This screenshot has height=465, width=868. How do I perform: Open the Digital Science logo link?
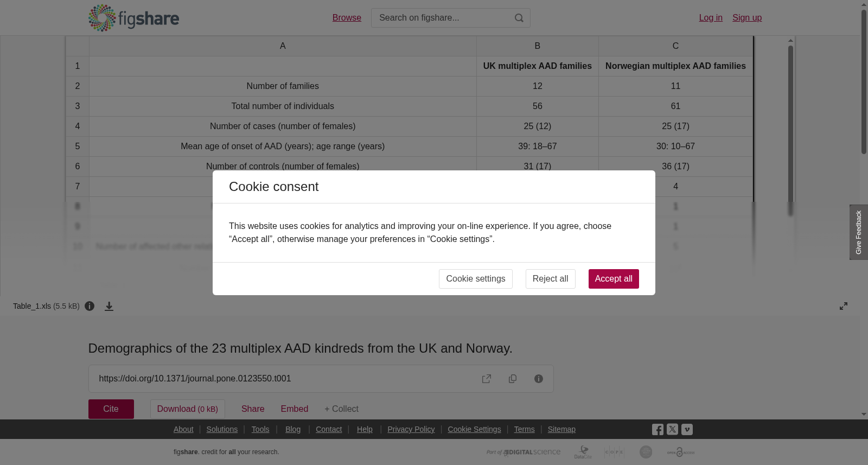coord(524,452)
